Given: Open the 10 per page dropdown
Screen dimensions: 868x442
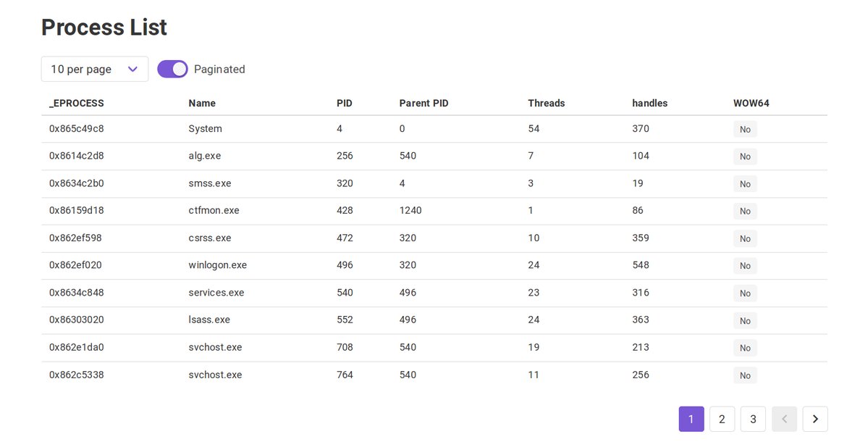Looking at the screenshot, I should 95,70.
